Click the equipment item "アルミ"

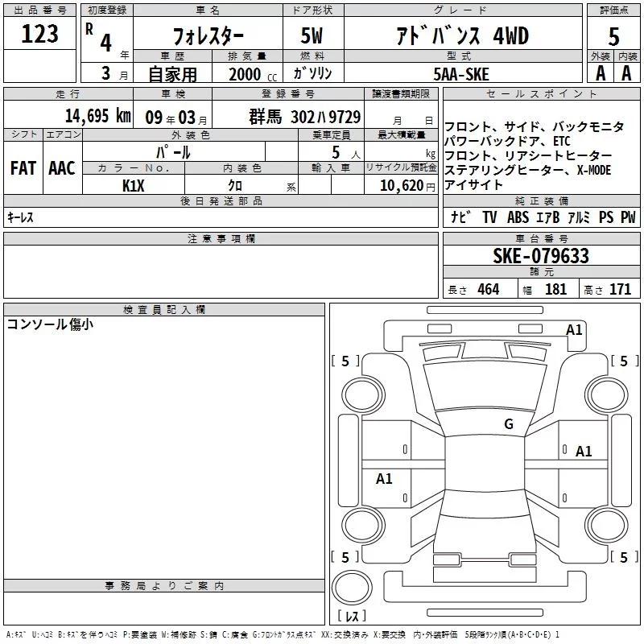click(579, 217)
